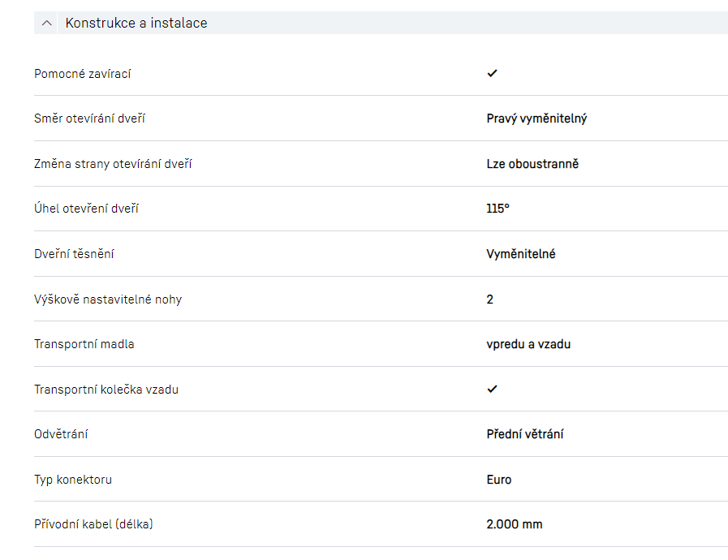Click the Změna strany otevírání dveří label
This screenshot has height=560, width=728.
[113, 164]
